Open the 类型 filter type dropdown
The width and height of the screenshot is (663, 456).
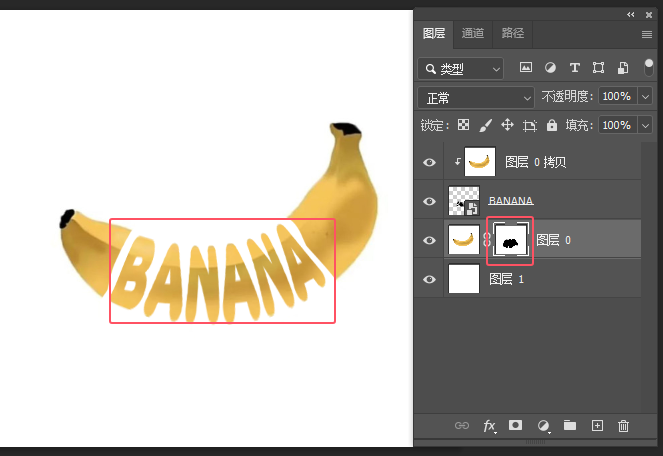click(460, 69)
